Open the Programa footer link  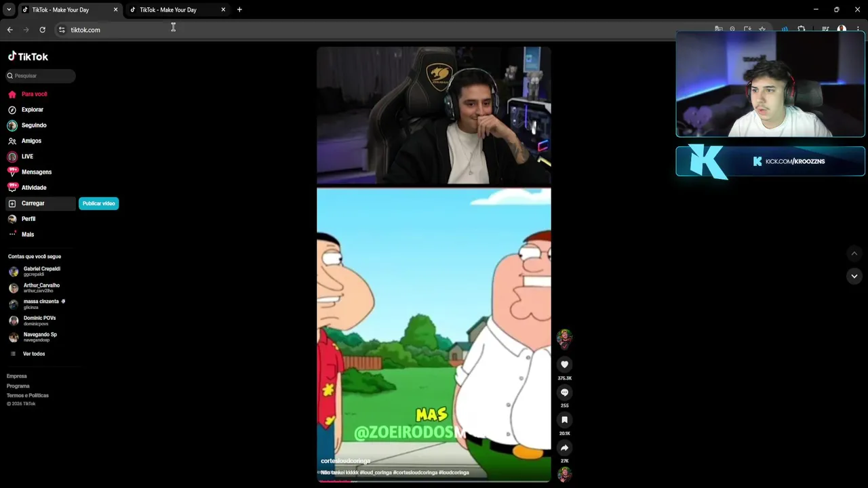pyautogui.click(x=18, y=386)
